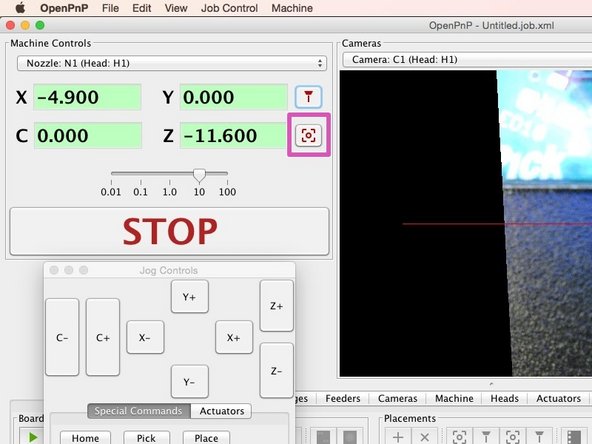Open the Nozzle N1 (Head: H1) dropdown
This screenshot has height=444, width=592.
[172, 63]
